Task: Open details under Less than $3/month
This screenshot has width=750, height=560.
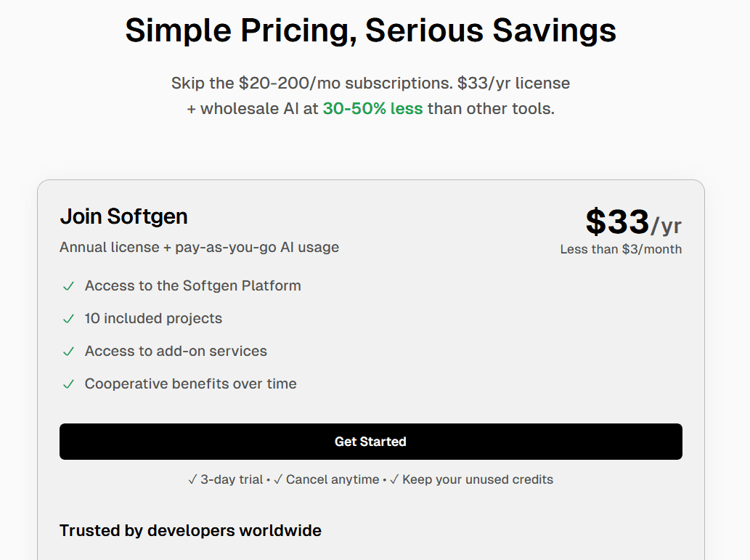Action: coord(620,248)
